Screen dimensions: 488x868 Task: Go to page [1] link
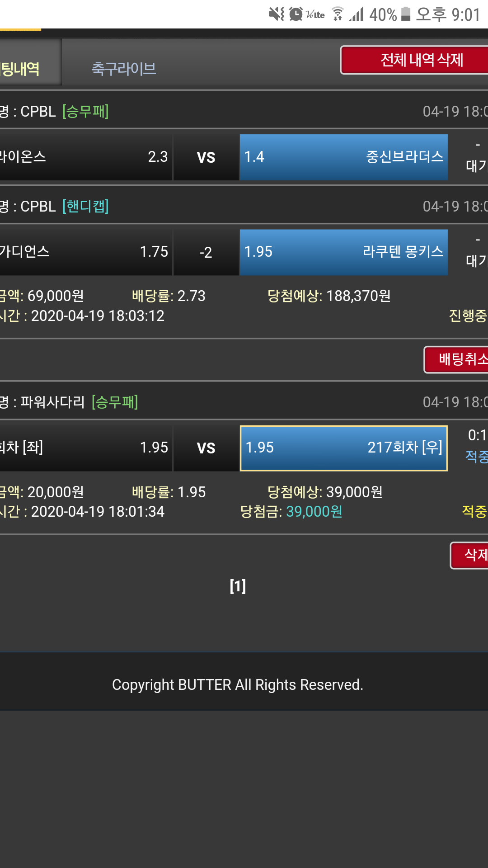(x=238, y=586)
